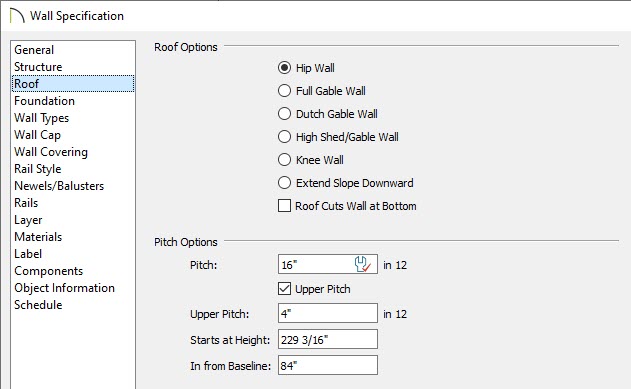Uncheck the Upper Pitch checkbox
The height and width of the screenshot is (389, 631).
[284, 288]
